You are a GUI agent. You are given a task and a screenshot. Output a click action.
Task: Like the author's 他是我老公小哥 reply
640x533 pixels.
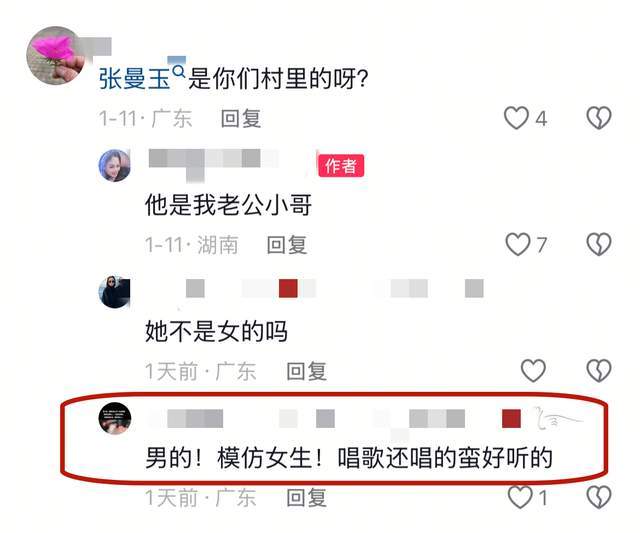point(518,244)
